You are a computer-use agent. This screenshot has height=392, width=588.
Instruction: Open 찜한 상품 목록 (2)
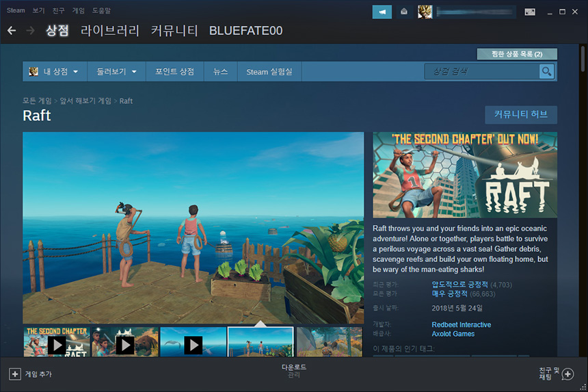(x=517, y=54)
